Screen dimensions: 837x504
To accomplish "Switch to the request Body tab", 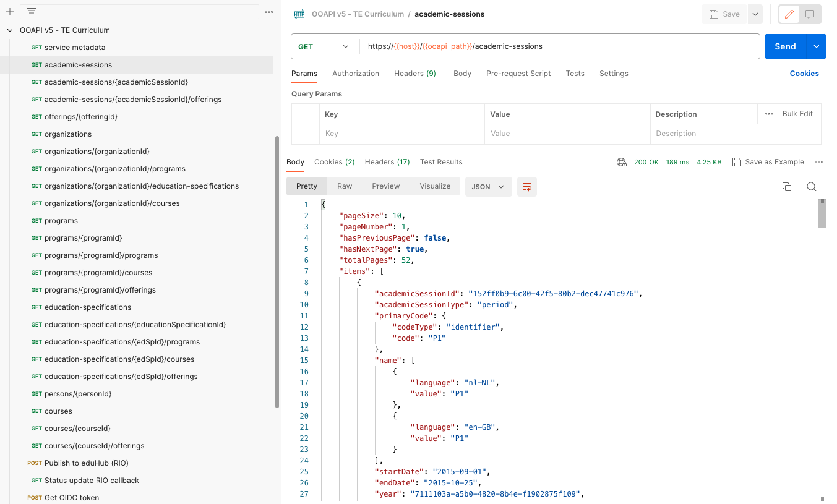I will pyautogui.click(x=462, y=74).
